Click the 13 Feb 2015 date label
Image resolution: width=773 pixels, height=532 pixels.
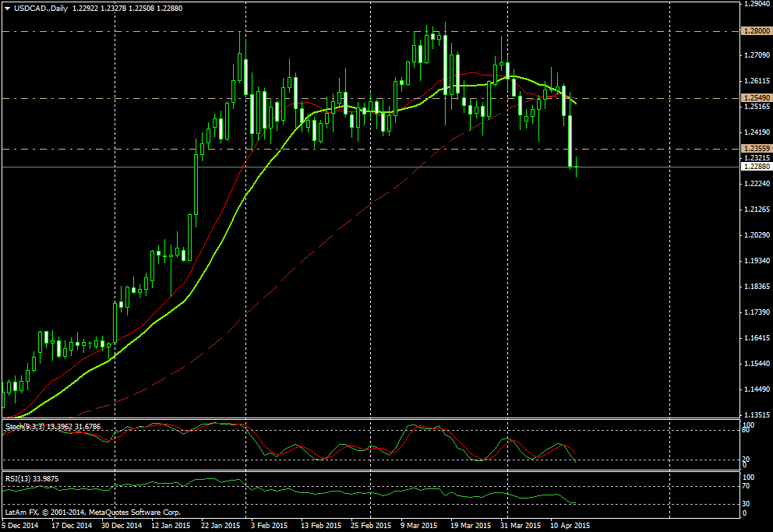323,526
